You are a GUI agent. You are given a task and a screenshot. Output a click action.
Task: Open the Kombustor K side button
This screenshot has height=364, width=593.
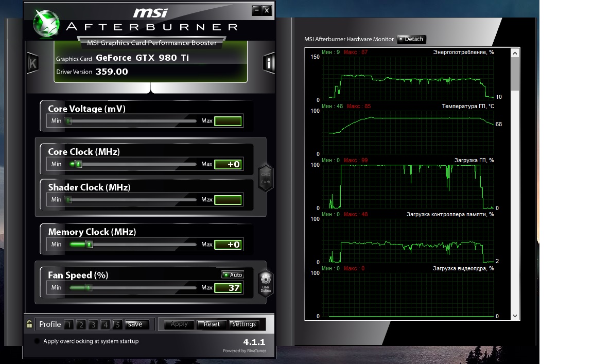[32, 63]
